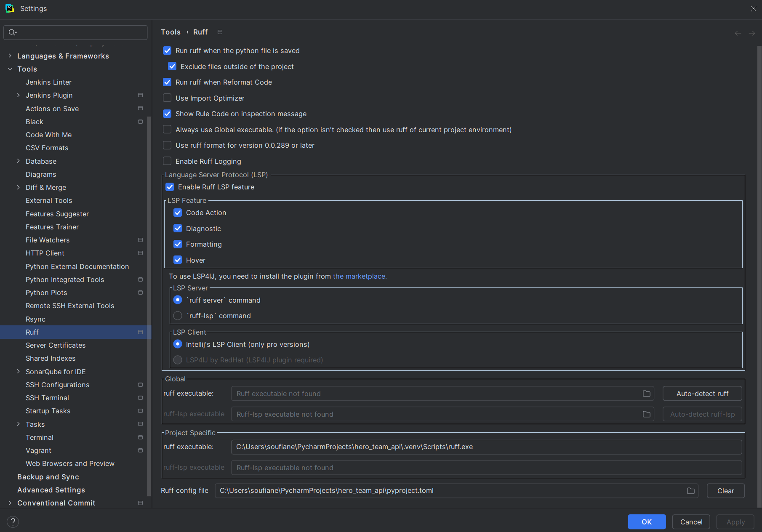Image resolution: width=762 pixels, height=532 pixels.
Task: Click project icon beside Terminal
Action: pyautogui.click(x=140, y=437)
